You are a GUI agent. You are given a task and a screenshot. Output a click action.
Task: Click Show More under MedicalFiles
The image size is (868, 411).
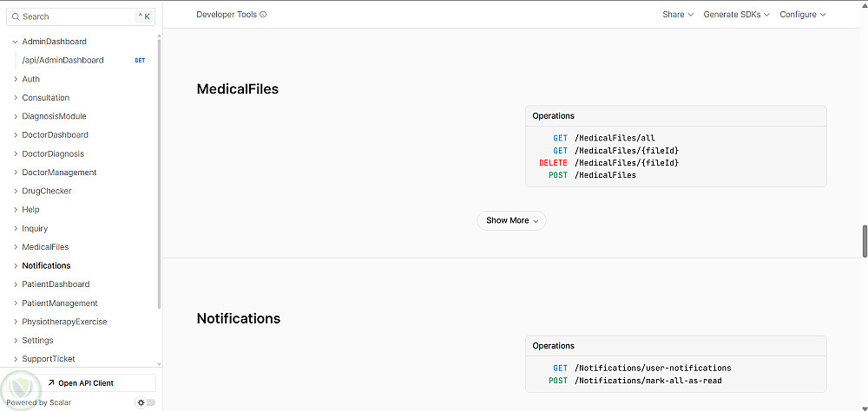(x=511, y=220)
